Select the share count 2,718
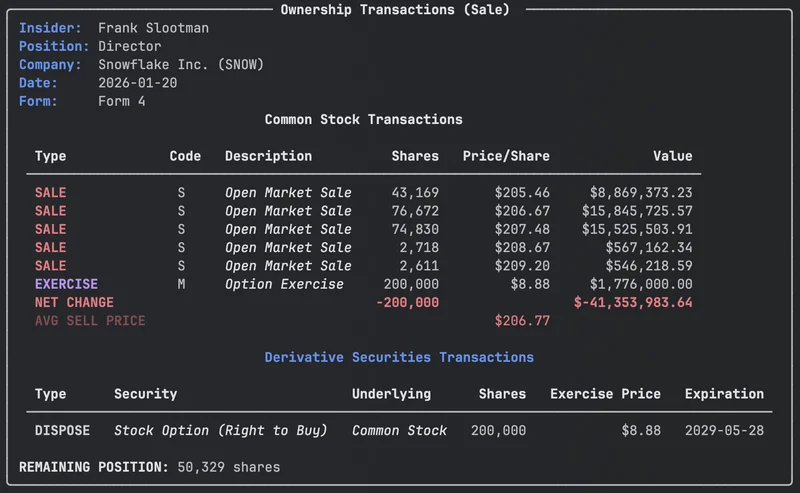This screenshot has width=800, height=493. pos(419,248)
